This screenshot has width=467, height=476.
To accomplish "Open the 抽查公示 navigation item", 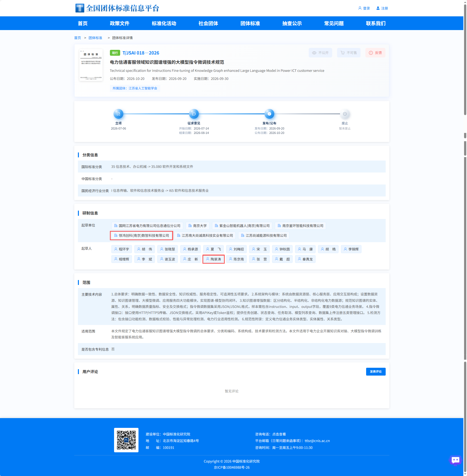I will coord(292,23).
